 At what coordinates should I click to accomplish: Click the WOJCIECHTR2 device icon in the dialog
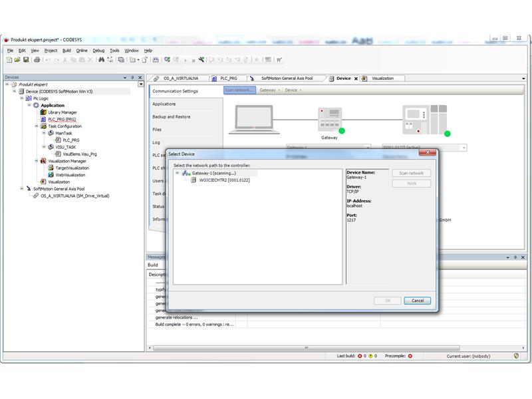click(x=194, y=180)
